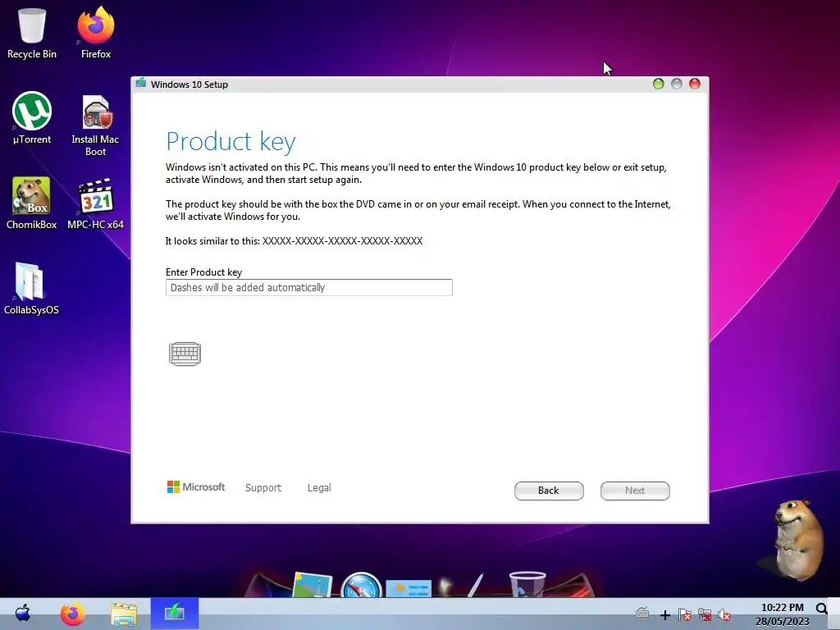840x630 pixels.
Task: Open the ChomikBox desktop shortcut
Action: pos(32,203)
